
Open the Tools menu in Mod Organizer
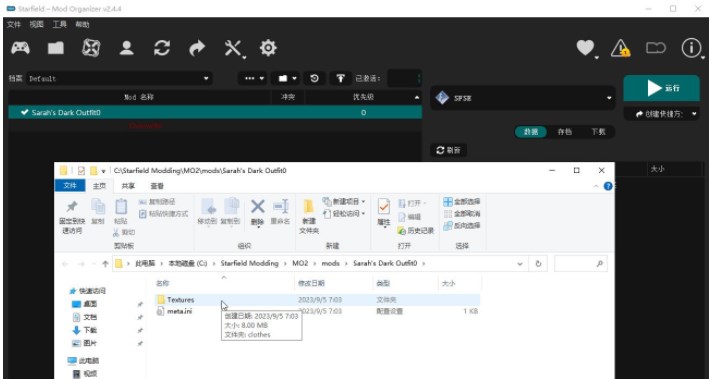(60, 24)
